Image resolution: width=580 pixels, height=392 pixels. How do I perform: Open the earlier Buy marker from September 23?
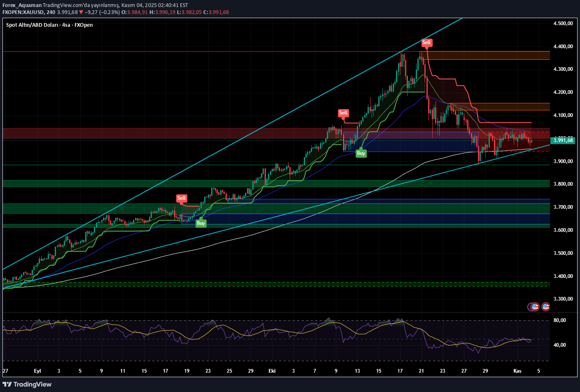point(201,223)
